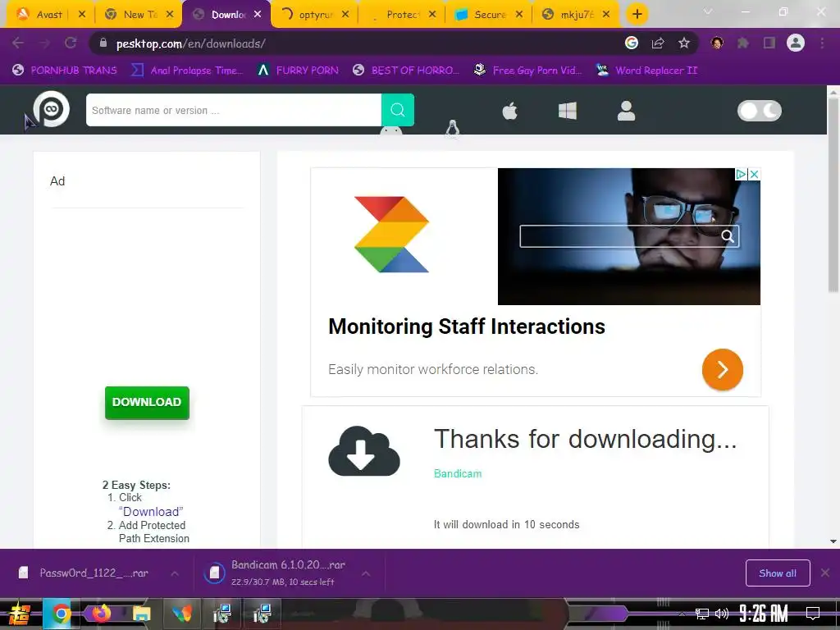Open the AdChoices info icon
The image size is (840, 630).
coord(741,174)
